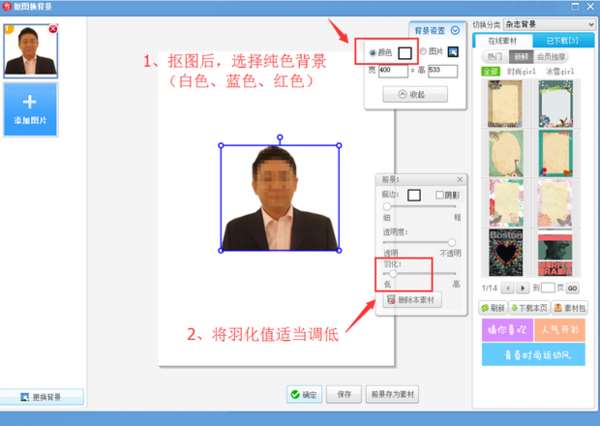600x426 pixels.
Task: Open the 切换分类 category dropdown
Action: point(549,24)
